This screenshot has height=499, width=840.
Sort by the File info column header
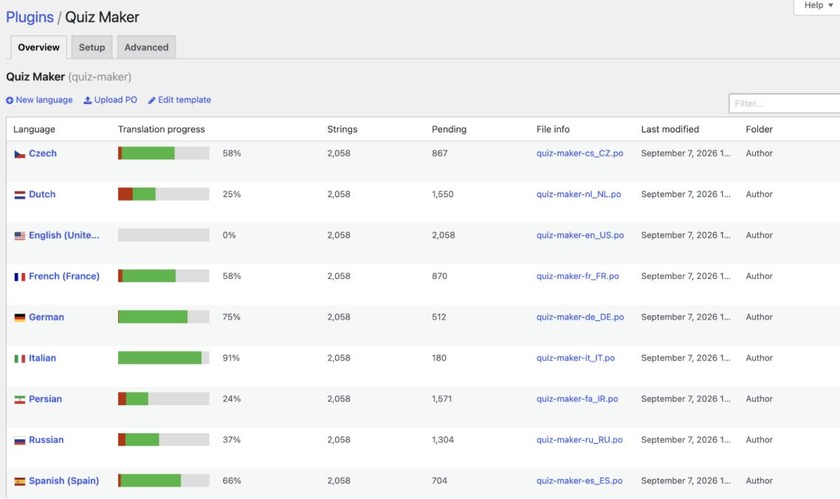[x=553, y=129]
